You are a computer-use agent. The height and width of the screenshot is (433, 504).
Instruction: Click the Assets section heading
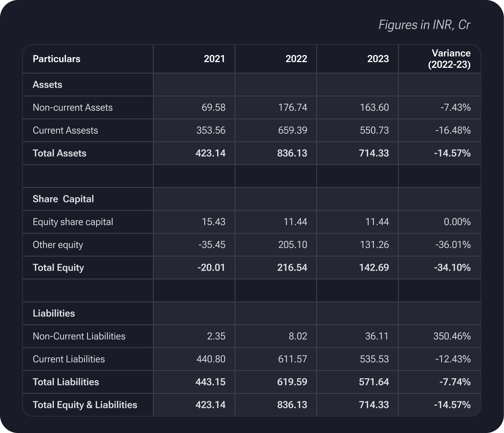[47, 85]
